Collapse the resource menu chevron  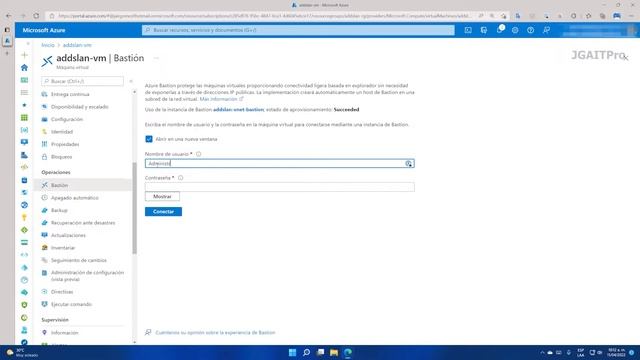click(131, 81)
